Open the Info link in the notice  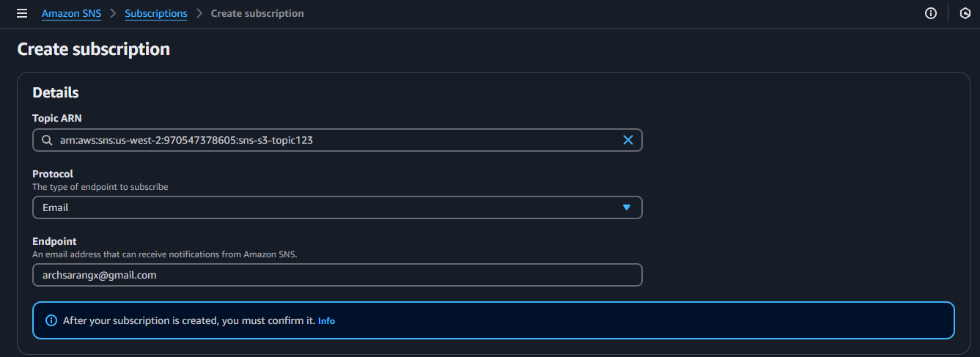pos(326,321)
